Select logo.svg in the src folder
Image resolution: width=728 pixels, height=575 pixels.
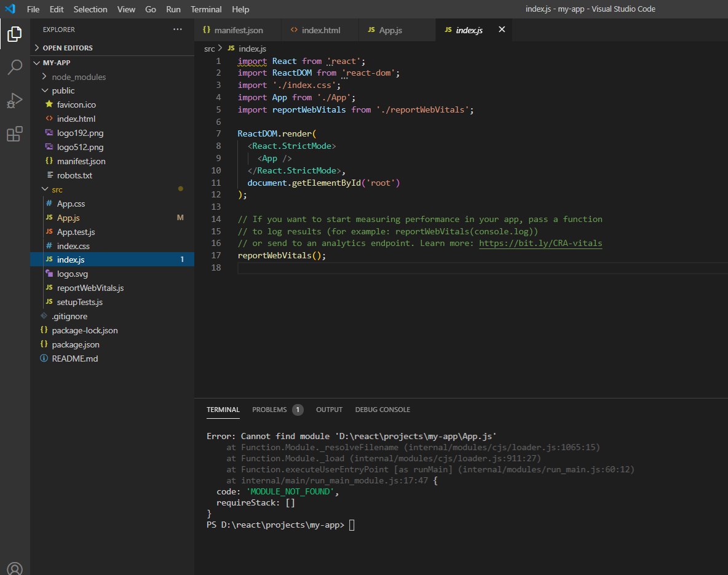point(73,274)
